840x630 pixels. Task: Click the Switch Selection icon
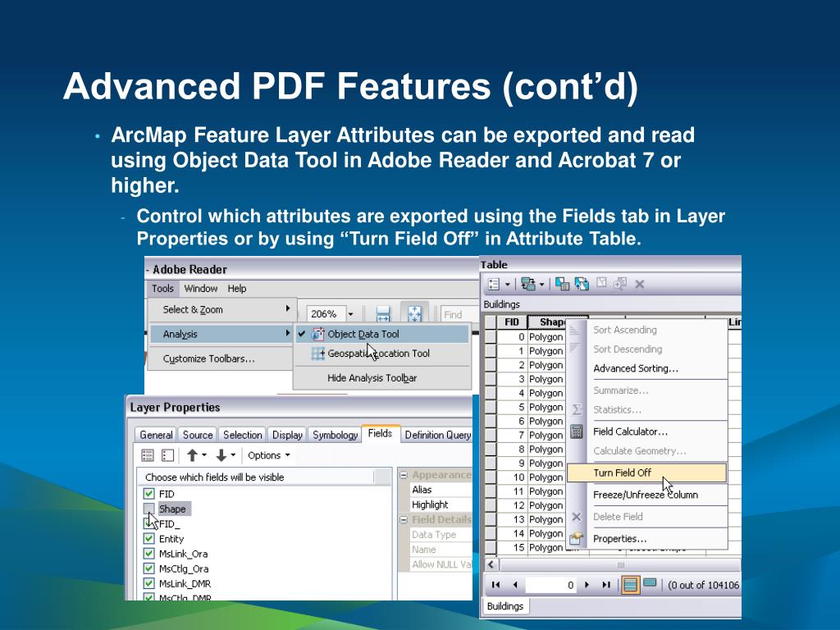point(582,284)
